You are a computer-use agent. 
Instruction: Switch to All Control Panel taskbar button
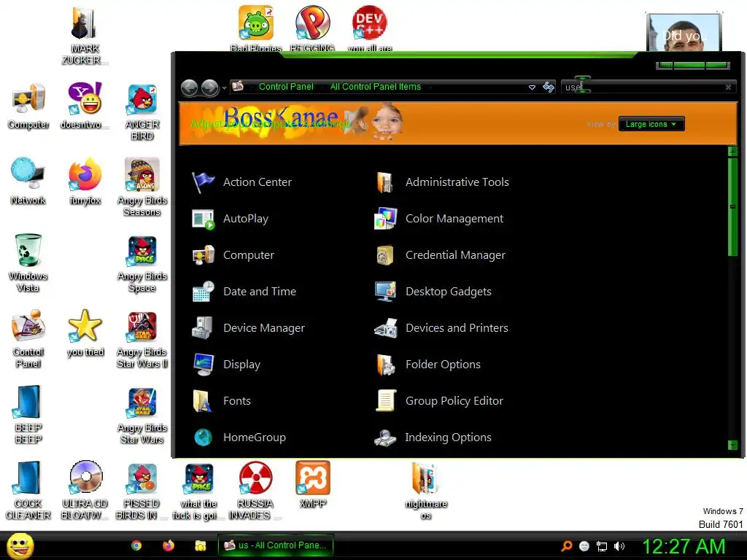tap(275, 545)
